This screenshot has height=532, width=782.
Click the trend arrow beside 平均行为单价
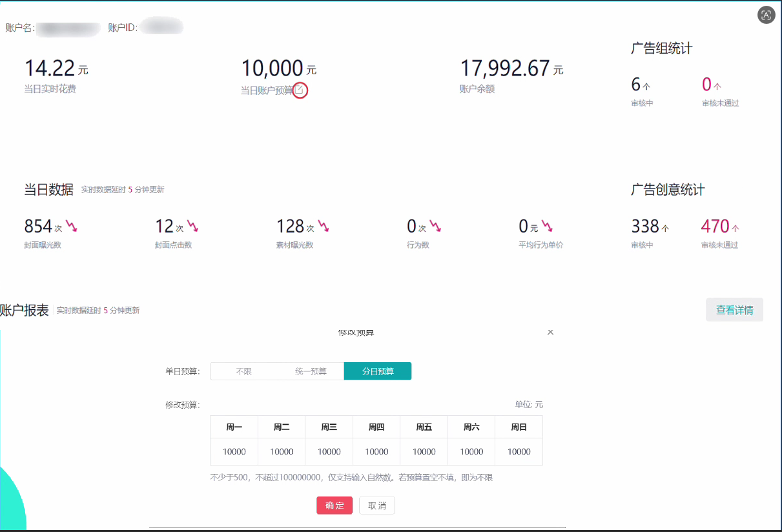548,225
